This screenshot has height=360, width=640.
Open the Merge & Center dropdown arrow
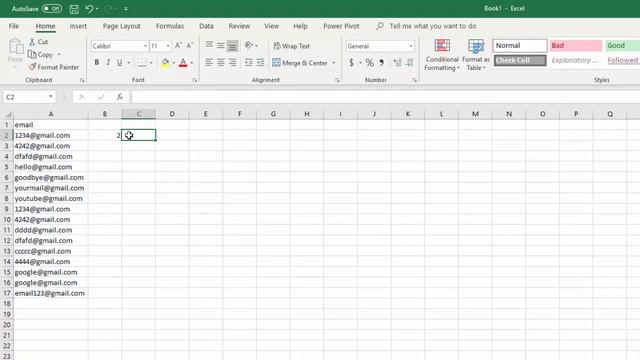coord(334,63)
